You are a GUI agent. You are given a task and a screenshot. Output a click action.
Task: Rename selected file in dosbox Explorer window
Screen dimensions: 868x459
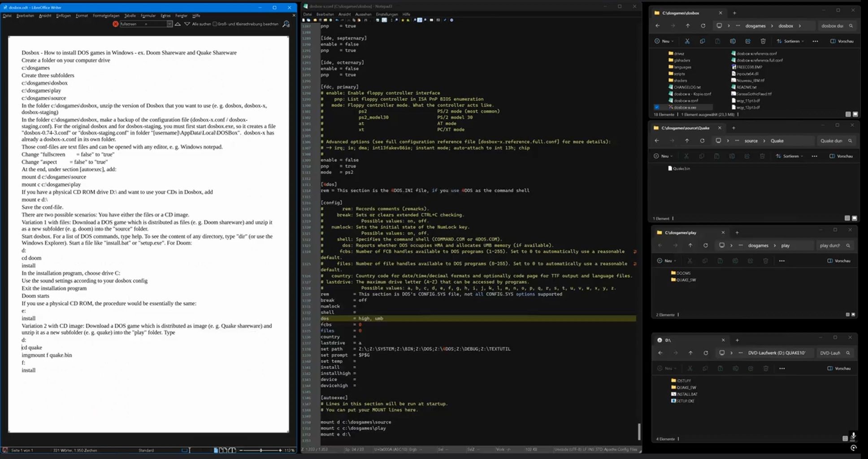coord(733,41)
